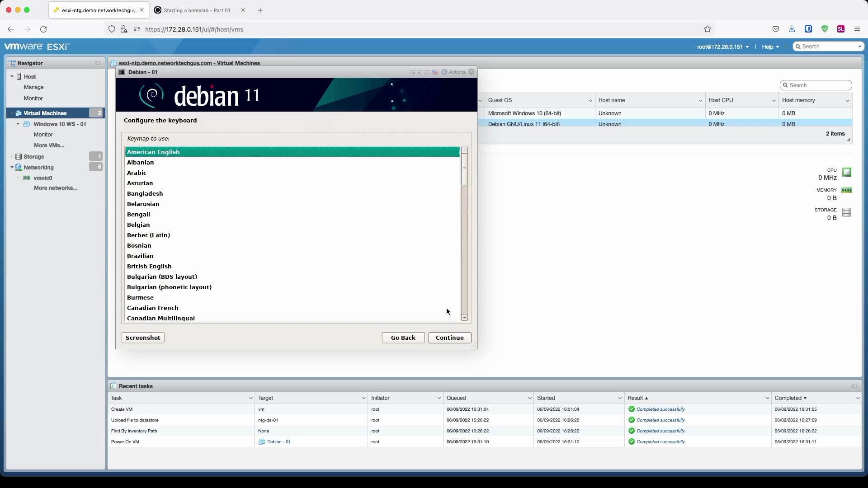The image size is (868, 488).
Task: Bookmark this page with the star icon
Action: click(708, 29)
